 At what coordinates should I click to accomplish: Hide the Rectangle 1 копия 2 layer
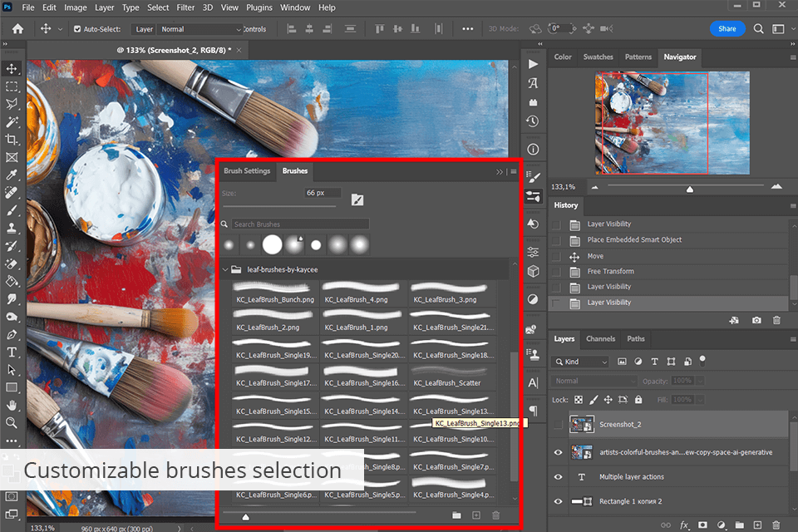558,501
